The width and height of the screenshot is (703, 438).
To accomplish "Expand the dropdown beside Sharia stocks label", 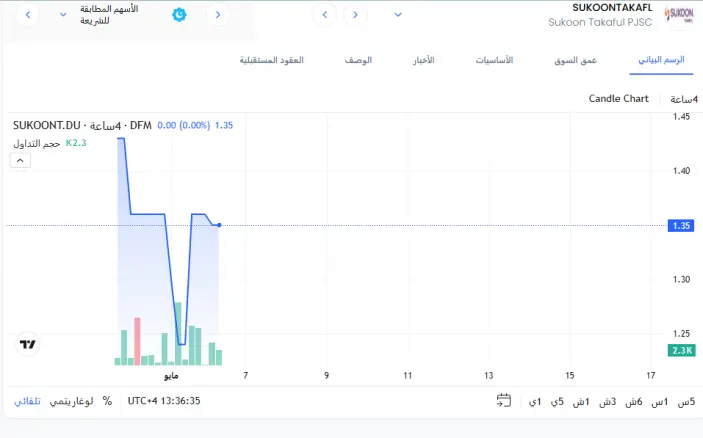I will click(63, 15).
